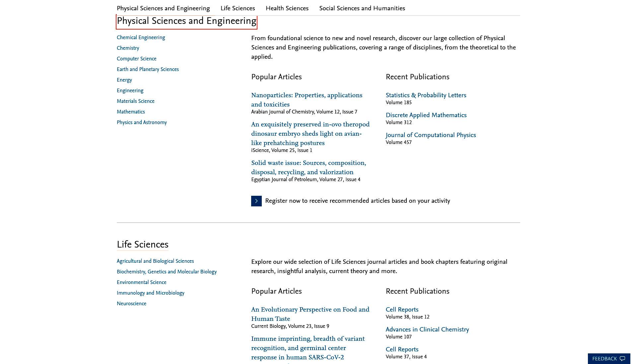Click the blue arrow register icon
Viewport: 637px width, 364px height.
coord(256,201)
